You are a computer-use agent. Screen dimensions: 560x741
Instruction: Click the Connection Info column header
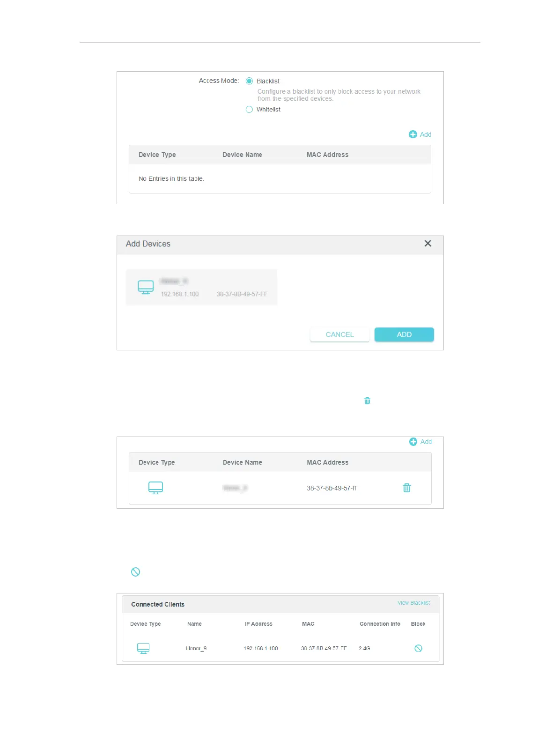tap(380, 624)
